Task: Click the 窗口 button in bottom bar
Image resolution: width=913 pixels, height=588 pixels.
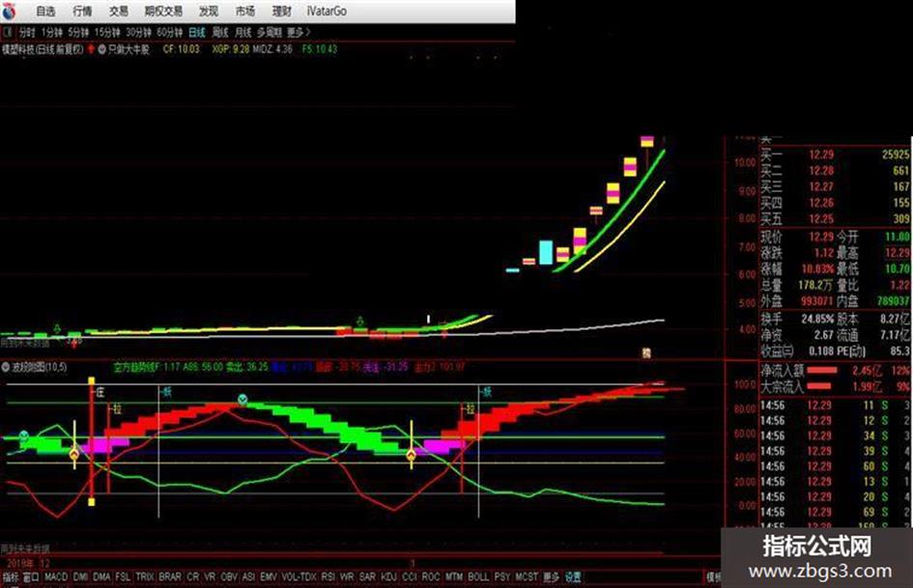Action: pos(30,577)
